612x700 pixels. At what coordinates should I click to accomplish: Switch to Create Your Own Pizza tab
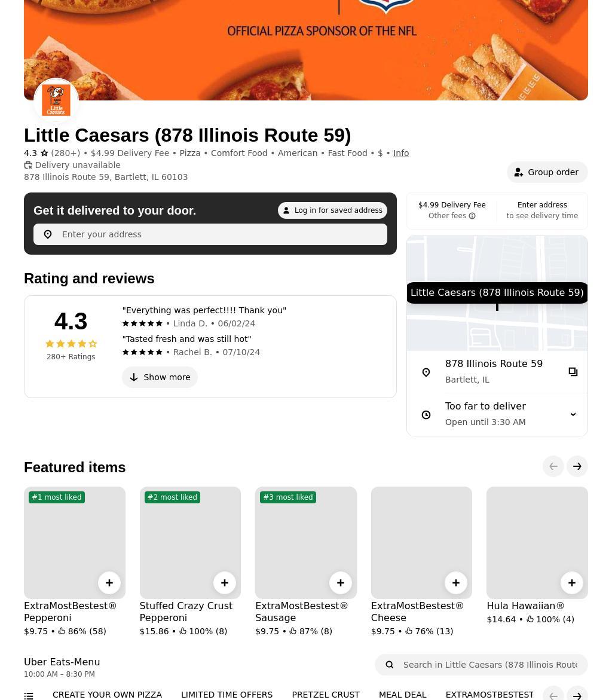107,695
